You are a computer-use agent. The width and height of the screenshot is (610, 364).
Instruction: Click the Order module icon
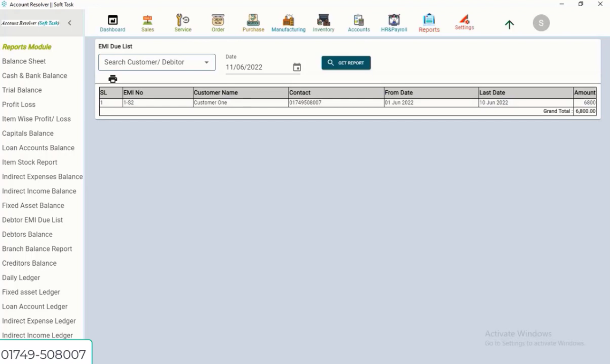[218, 22]
